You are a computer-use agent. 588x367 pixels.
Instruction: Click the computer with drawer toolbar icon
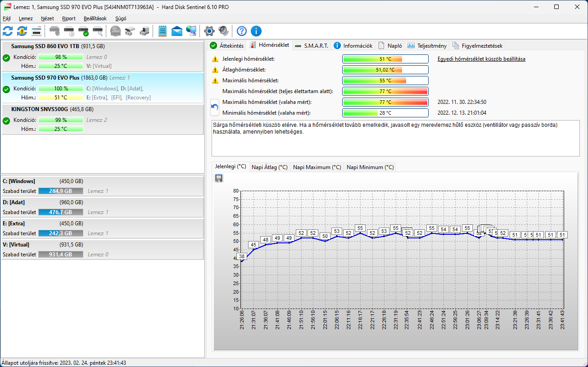tap(145, 31)
